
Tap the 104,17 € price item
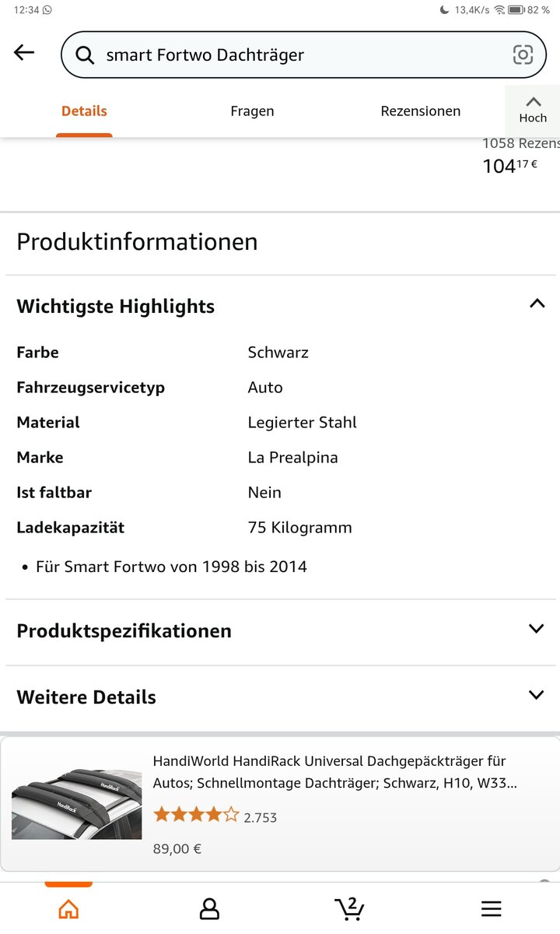tap(510, 165)
